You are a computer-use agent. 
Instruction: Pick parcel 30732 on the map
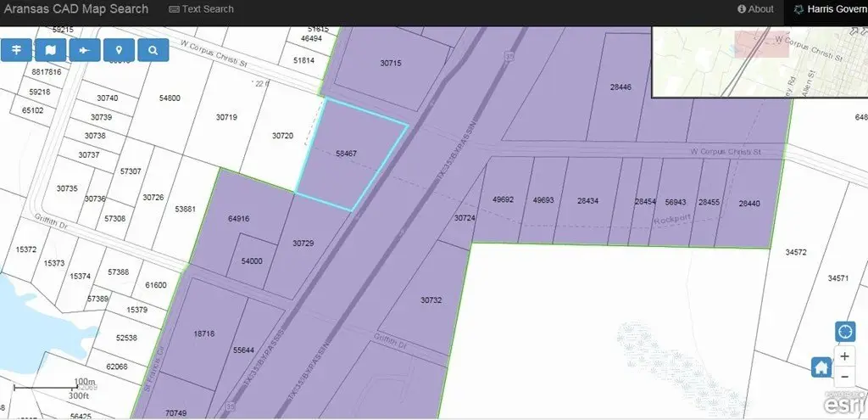pos(431,300)
